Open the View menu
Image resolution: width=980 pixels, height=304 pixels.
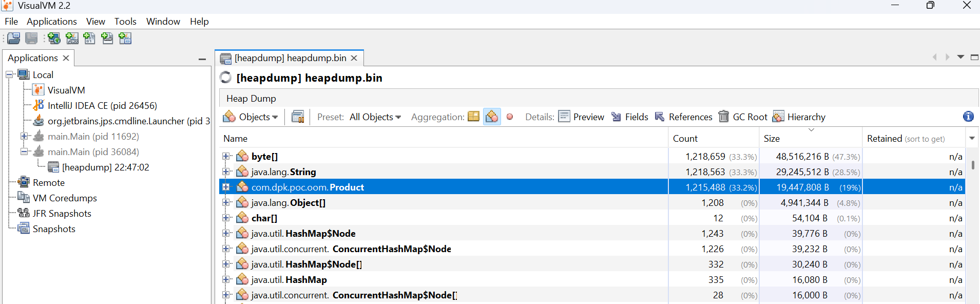[x=95, y=22]
